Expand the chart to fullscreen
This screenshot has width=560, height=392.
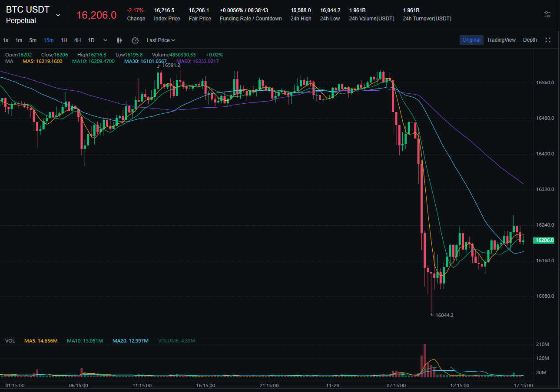548,40
